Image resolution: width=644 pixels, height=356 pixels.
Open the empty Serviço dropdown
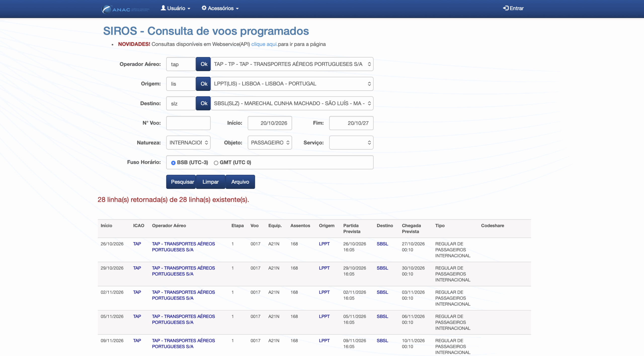pos(351,143)
